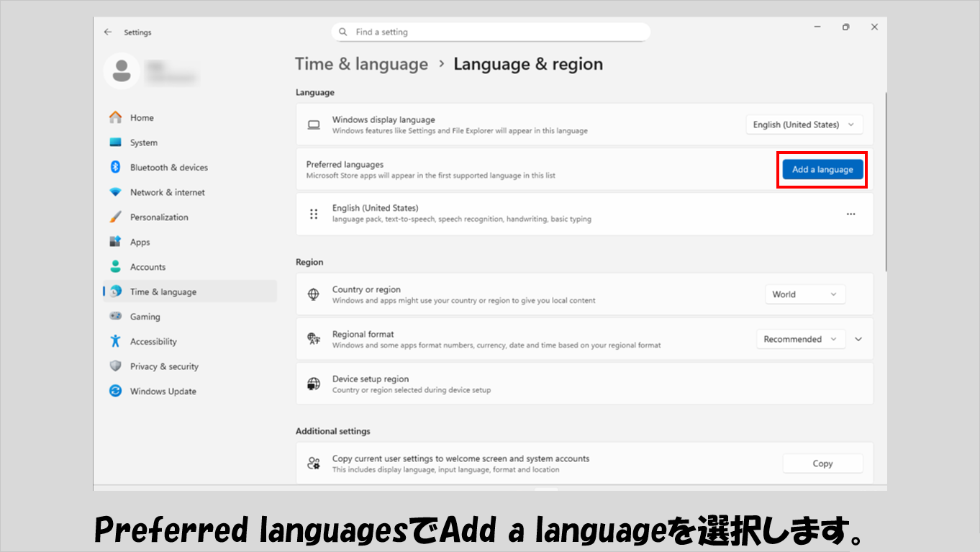Click the Privacy & security shield icon
This screenshot has height=552, width=980.
click(x=115, y=366)
